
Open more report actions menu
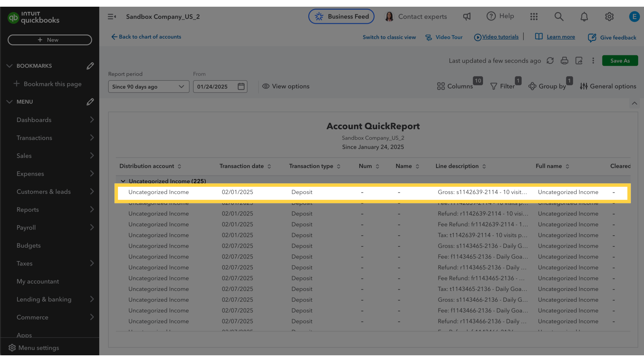593,61
